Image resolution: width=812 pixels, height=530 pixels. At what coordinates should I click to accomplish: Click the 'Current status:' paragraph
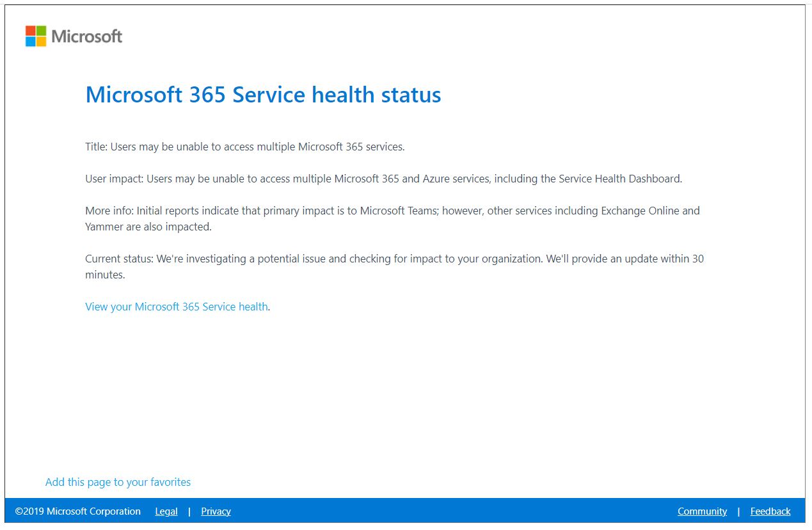pyautogui.click(x=394, y=259)
